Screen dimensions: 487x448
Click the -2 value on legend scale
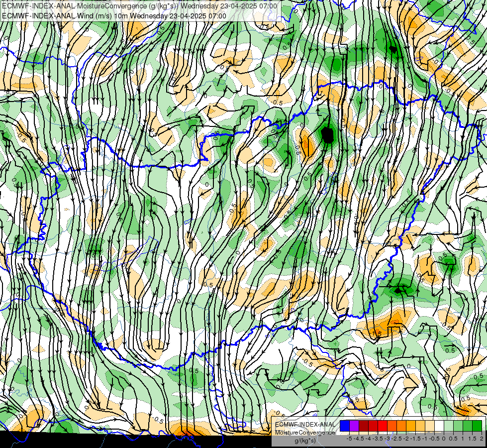[406, 439]
